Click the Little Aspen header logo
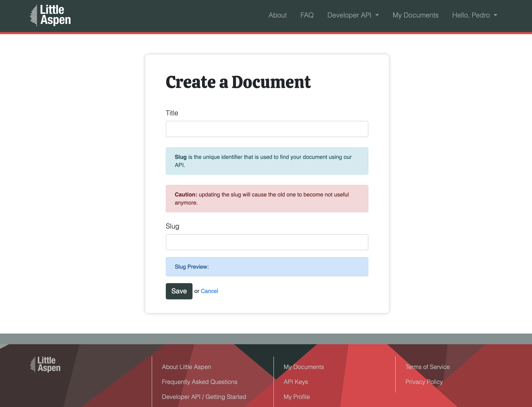Viewport: 532px width, 407px height. point(50,15)
